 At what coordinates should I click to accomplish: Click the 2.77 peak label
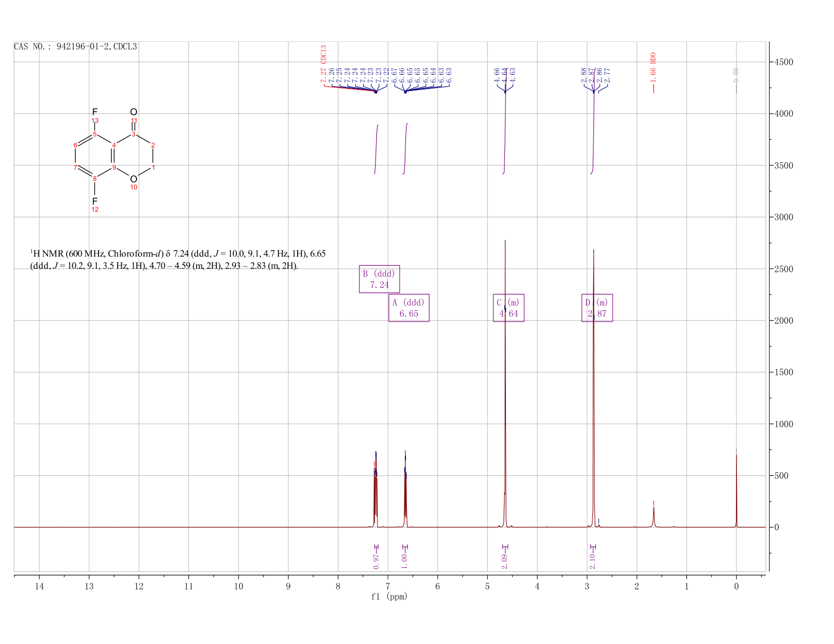pyautogui.click(x=607, y=75)
